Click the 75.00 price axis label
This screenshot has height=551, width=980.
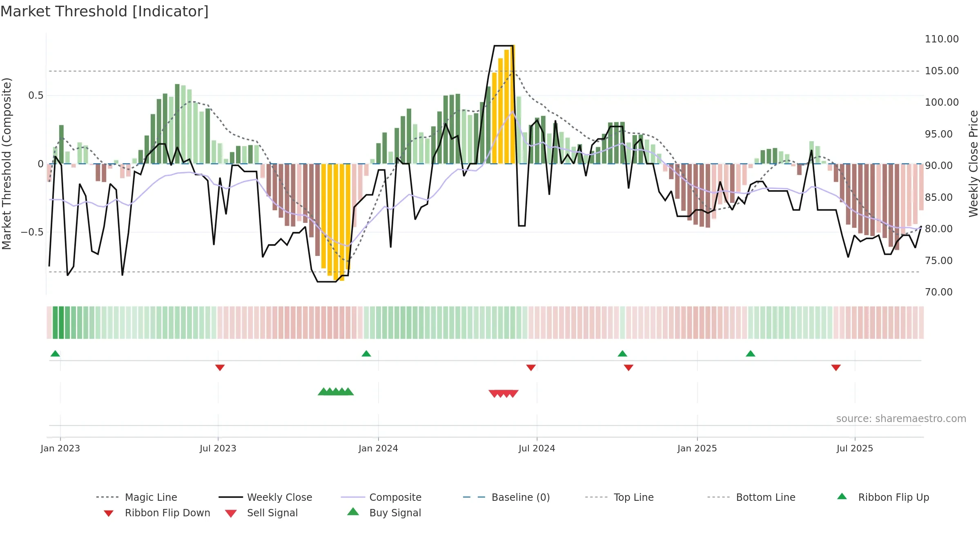pyautogui.click(x=939, y=261)
